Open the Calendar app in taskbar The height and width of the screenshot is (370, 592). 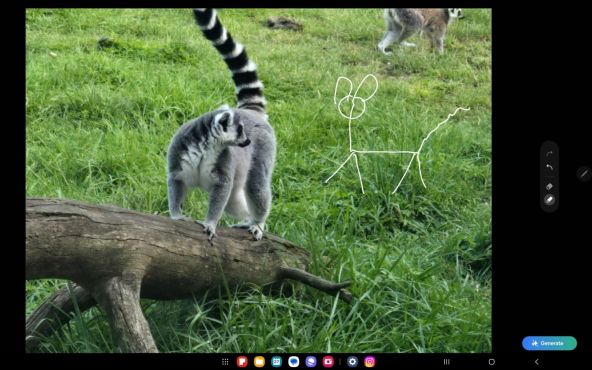[x=276, y=362]
